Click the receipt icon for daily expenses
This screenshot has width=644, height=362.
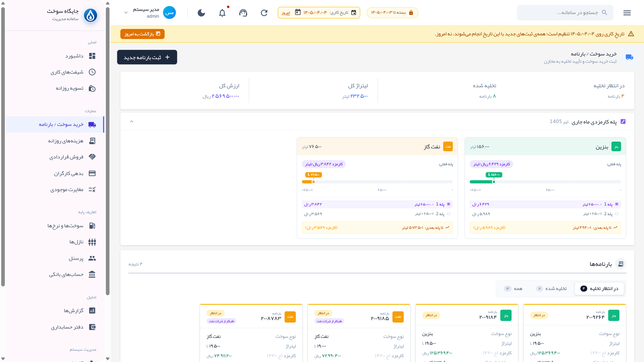point(92,141)
